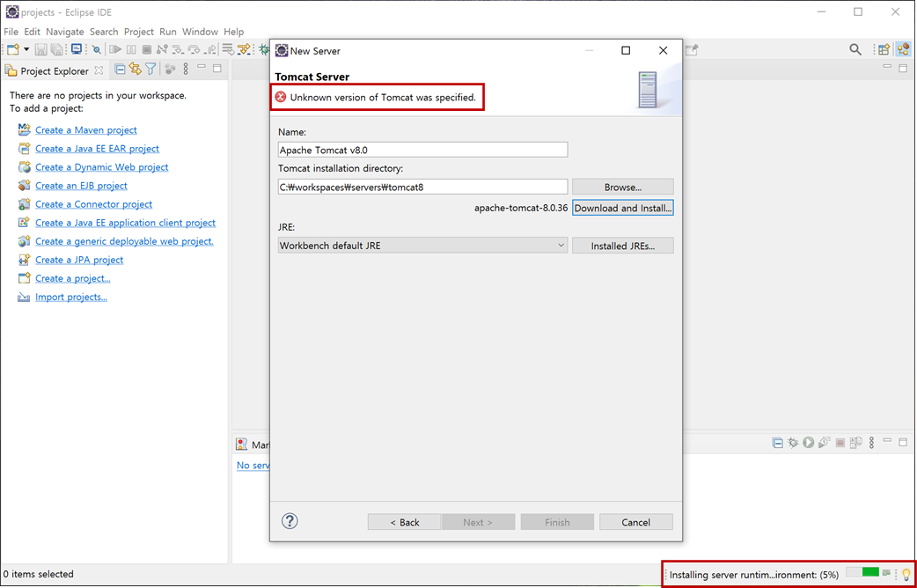Open the Project menu

[x=139, y=32]
